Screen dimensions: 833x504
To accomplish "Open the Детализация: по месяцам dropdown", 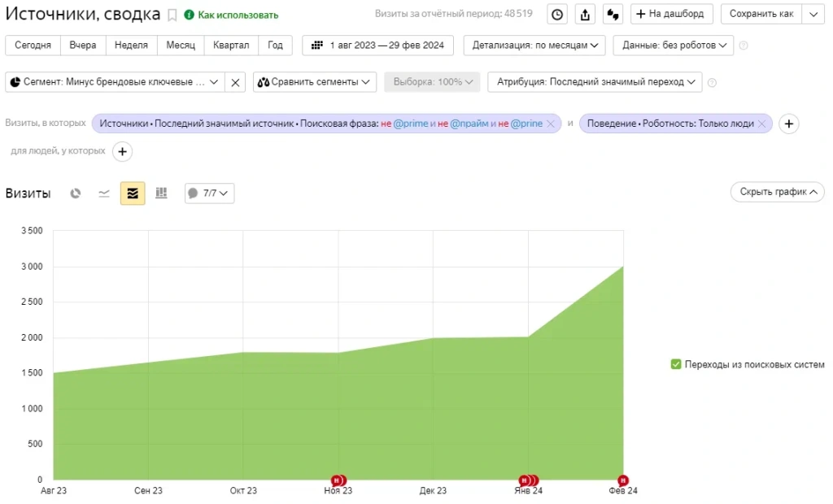I will coord(534,46).
